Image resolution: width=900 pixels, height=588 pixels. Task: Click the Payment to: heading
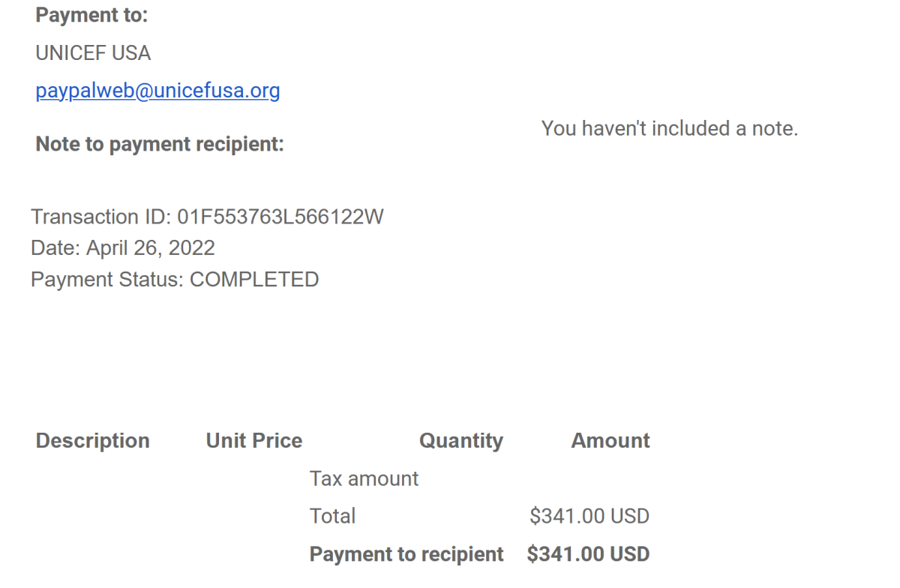tap(91, 16)
